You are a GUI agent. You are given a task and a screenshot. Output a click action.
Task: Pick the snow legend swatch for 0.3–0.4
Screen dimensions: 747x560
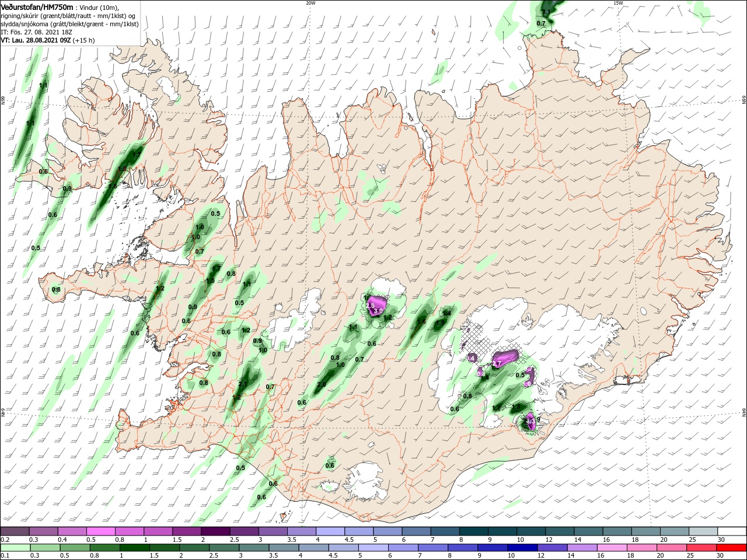[x=43, y=531]
